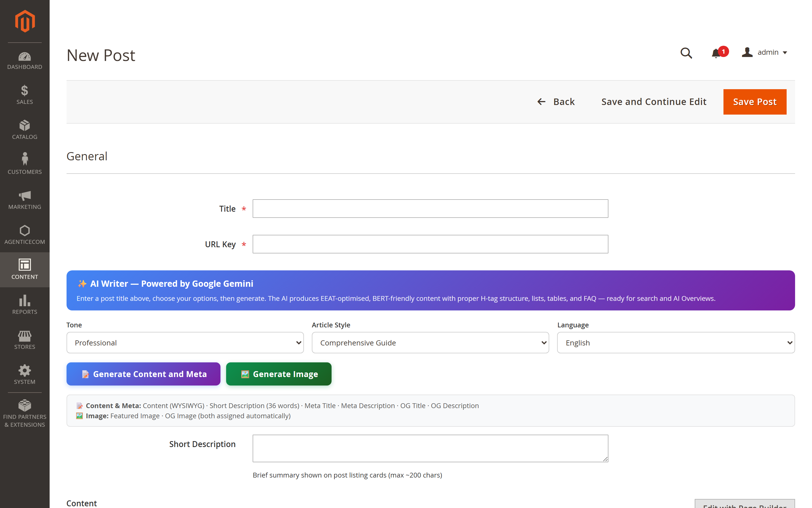Click the General section heading

[87, 156]
